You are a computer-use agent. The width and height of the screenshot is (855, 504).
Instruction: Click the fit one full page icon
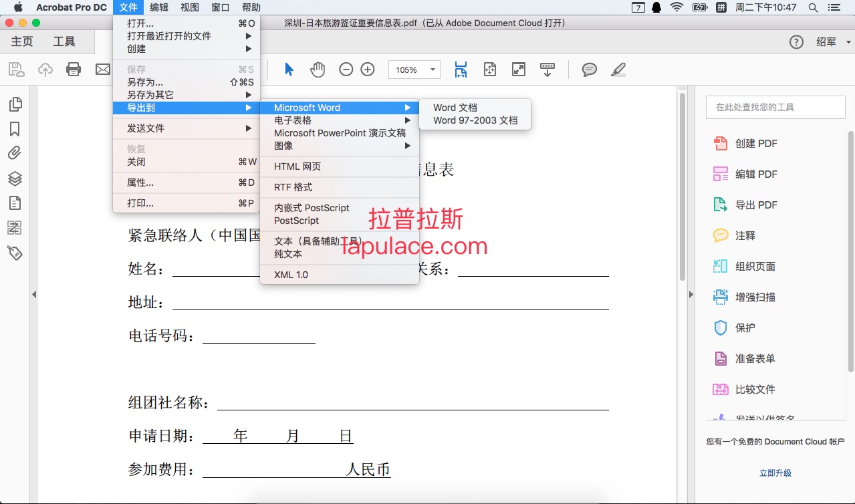(x=490, y=70)
